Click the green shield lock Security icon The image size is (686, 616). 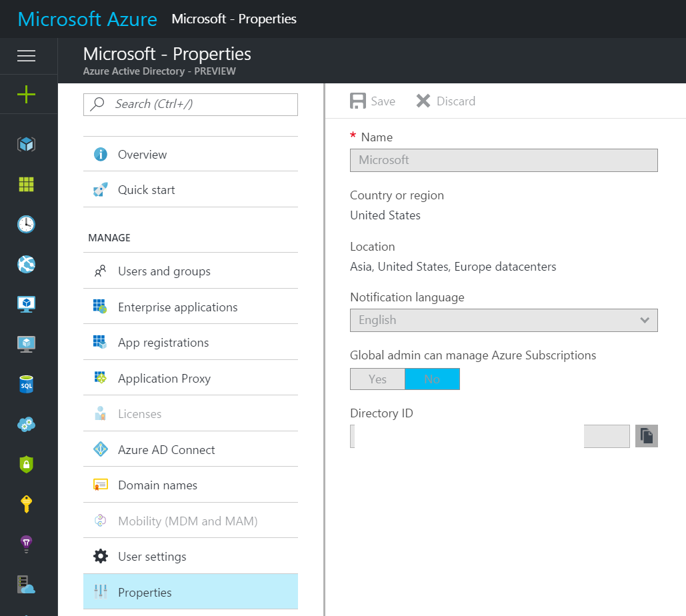click(27, 465)
